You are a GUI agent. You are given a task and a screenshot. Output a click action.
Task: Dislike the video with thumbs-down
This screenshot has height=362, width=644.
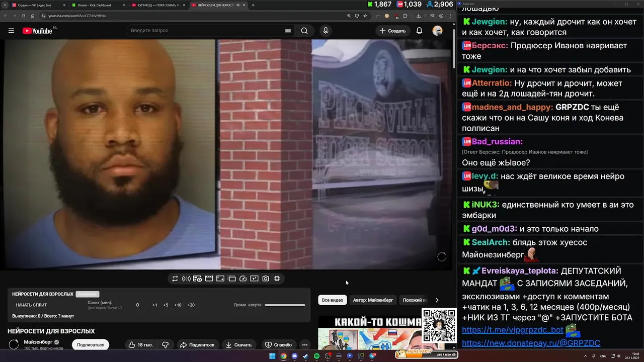(165, 345)
